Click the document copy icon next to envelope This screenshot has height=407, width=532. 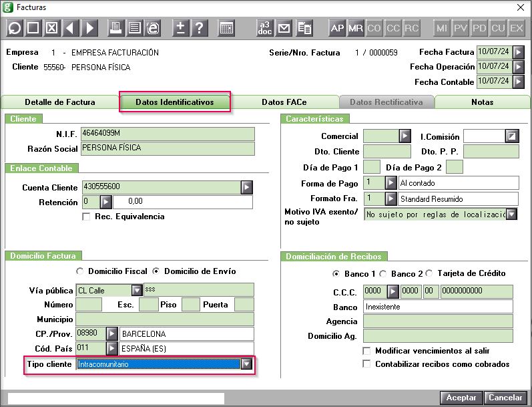(x=304, y=28)
